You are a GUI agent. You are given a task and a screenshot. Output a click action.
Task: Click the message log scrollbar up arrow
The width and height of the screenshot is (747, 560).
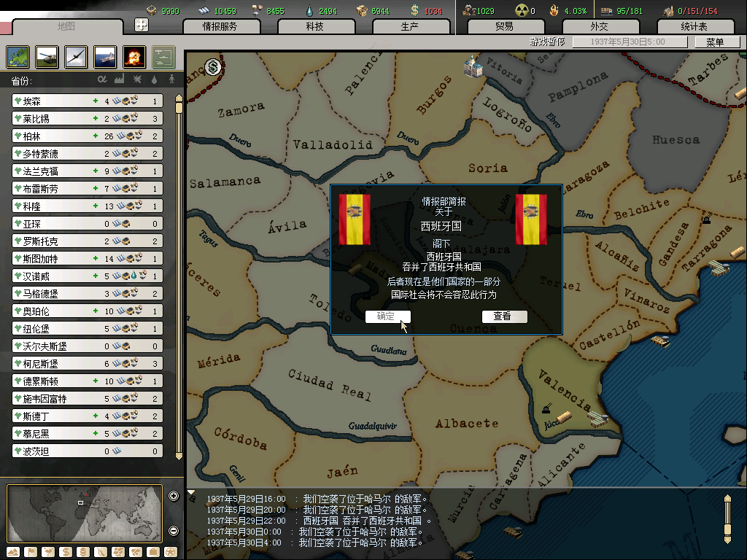[727, 498]
